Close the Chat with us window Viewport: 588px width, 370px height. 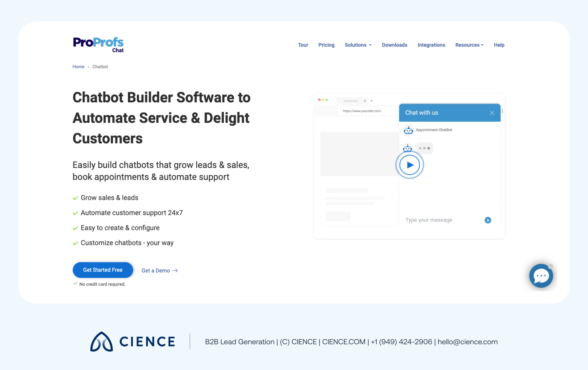(492, 113)
